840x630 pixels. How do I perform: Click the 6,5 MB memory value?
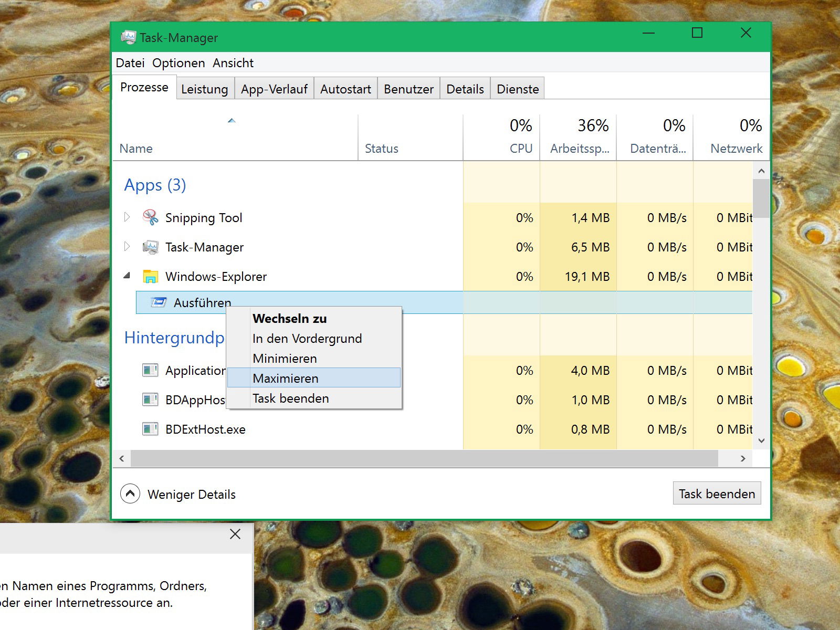(x=590, y=247)
